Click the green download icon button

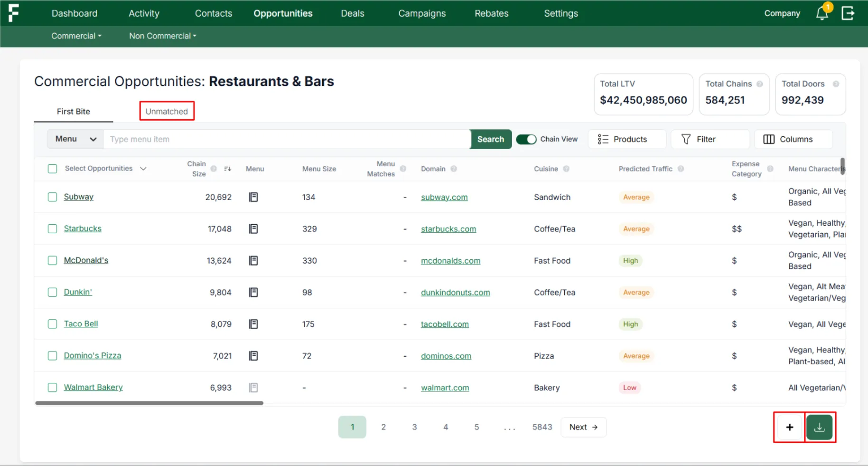tap(820, 427)
